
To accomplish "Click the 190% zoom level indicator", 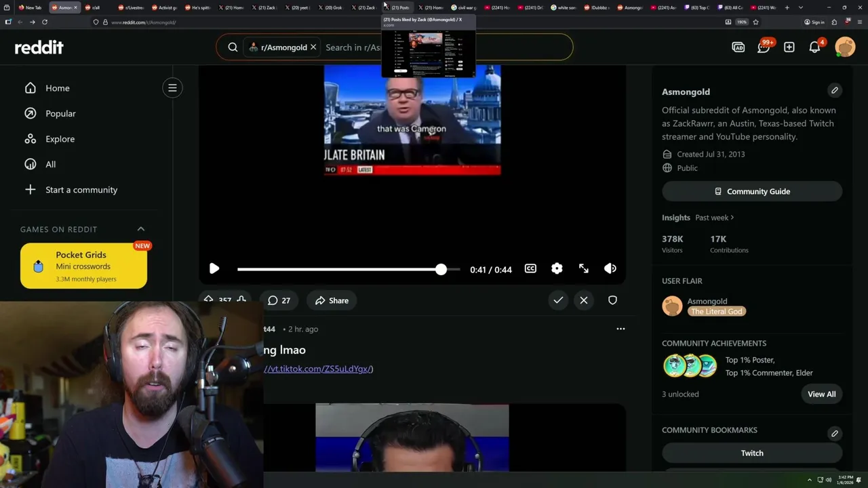I will click(x=742, y=22).
